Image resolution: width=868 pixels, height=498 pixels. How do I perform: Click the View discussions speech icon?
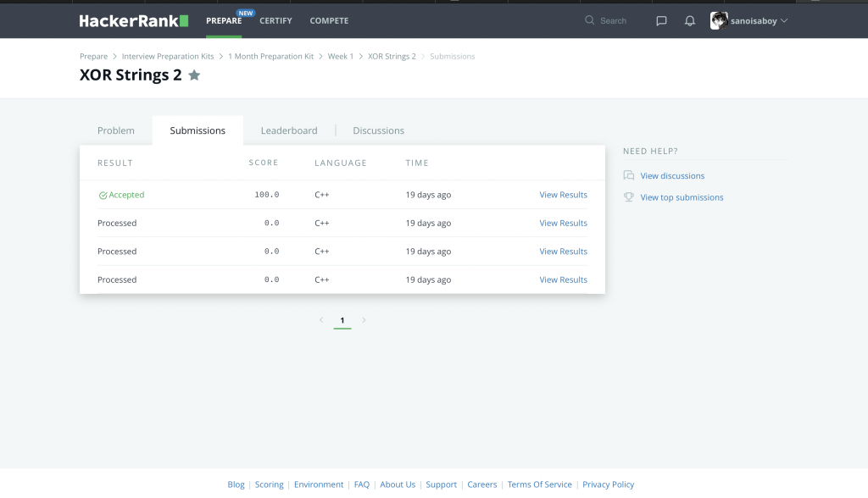click(x=628, y=175)
